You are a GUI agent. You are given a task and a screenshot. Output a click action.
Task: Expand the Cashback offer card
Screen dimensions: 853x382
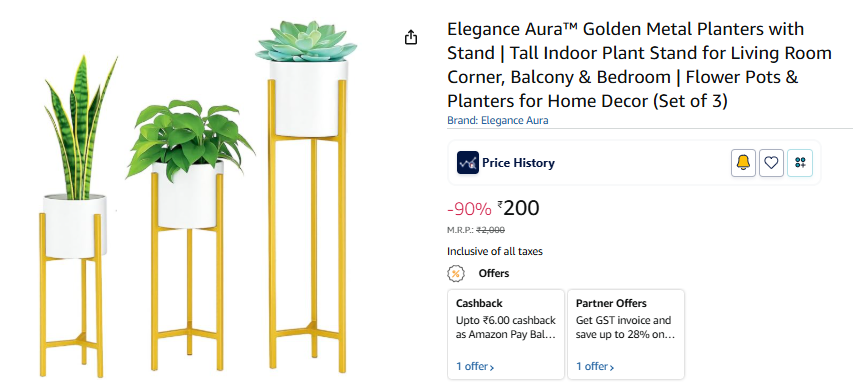click(x=506, y=334)
